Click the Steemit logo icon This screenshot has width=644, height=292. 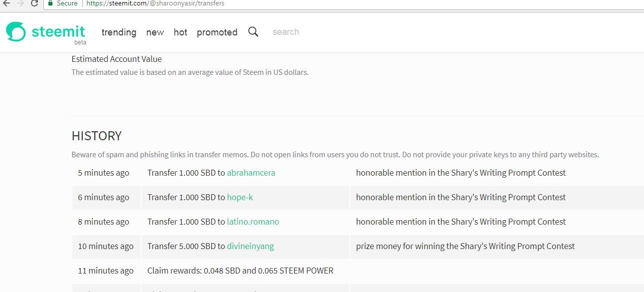click(16, 31)
